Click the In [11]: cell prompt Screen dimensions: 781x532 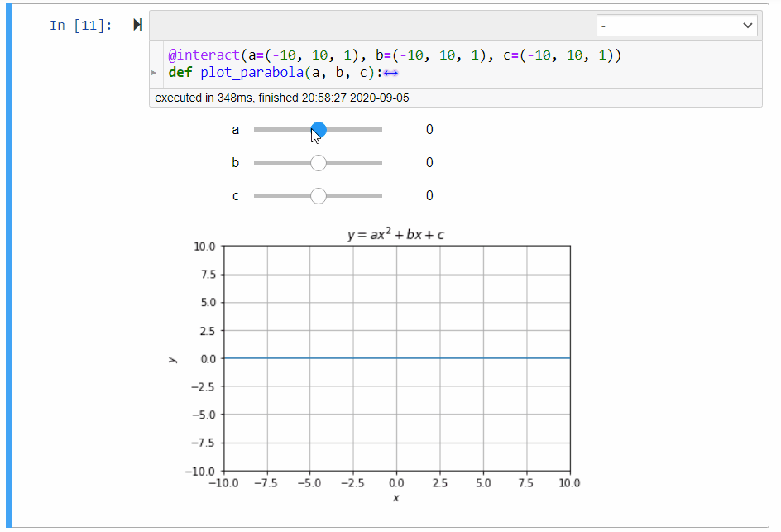pyautogui.click(x=79, y=25)
